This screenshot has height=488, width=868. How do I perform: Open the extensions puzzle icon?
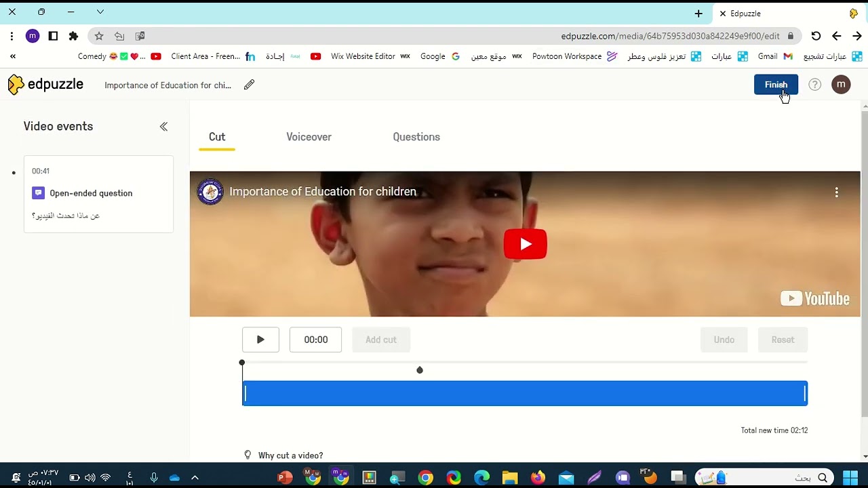click(73, 36)
